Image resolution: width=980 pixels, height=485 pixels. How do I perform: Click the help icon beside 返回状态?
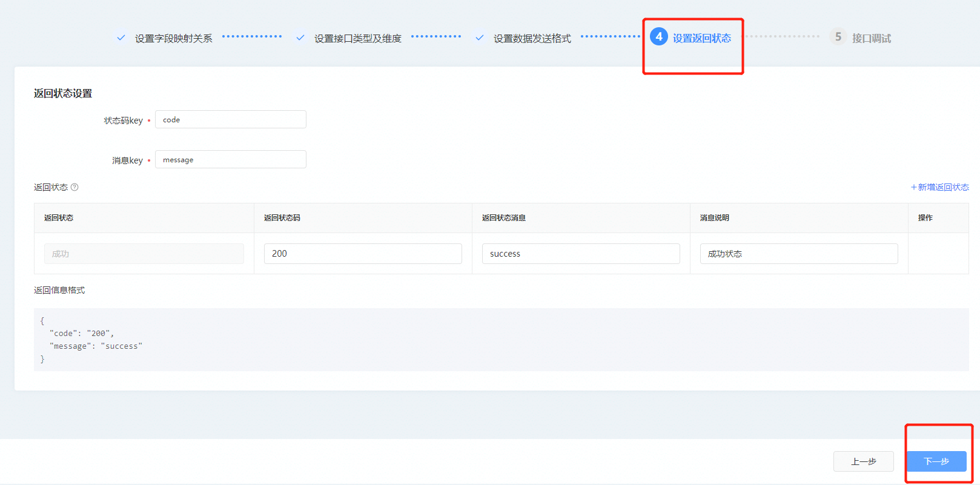pos(74,187)
